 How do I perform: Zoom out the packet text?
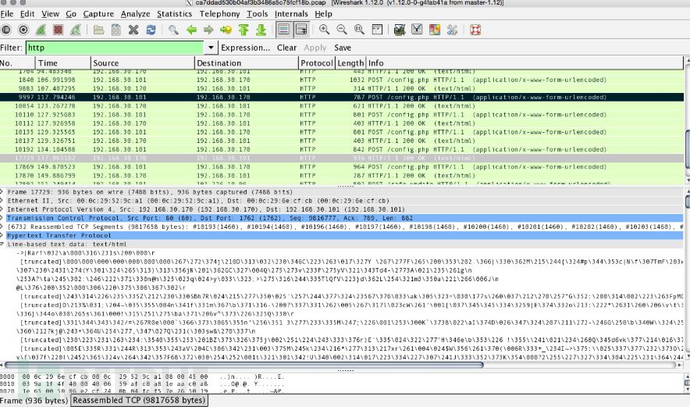(341, 30)
